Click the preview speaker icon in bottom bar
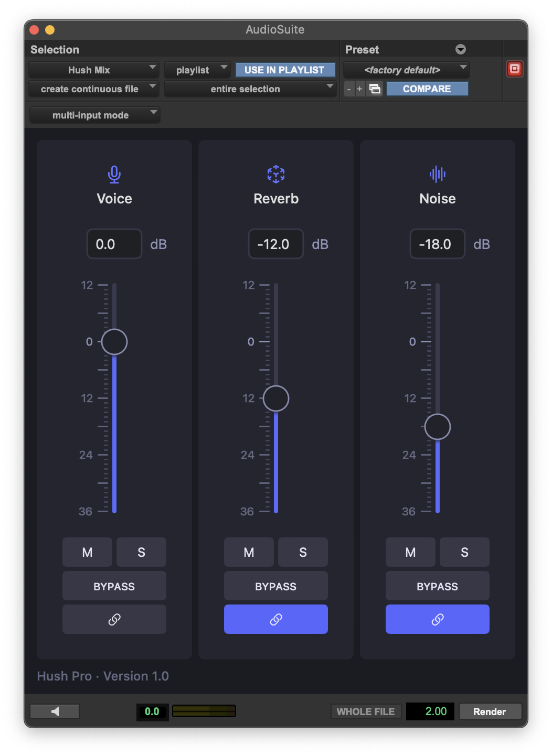This screenshot has width=552, height=756. (54, 711)
